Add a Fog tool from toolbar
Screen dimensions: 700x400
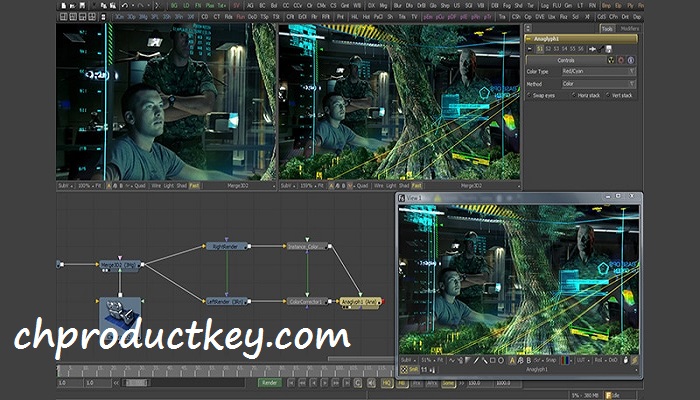coord(507,6)
